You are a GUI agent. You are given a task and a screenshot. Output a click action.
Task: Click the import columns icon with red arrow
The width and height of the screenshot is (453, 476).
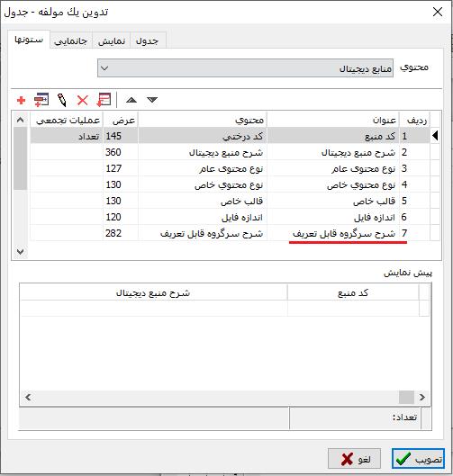coord(104,100)
